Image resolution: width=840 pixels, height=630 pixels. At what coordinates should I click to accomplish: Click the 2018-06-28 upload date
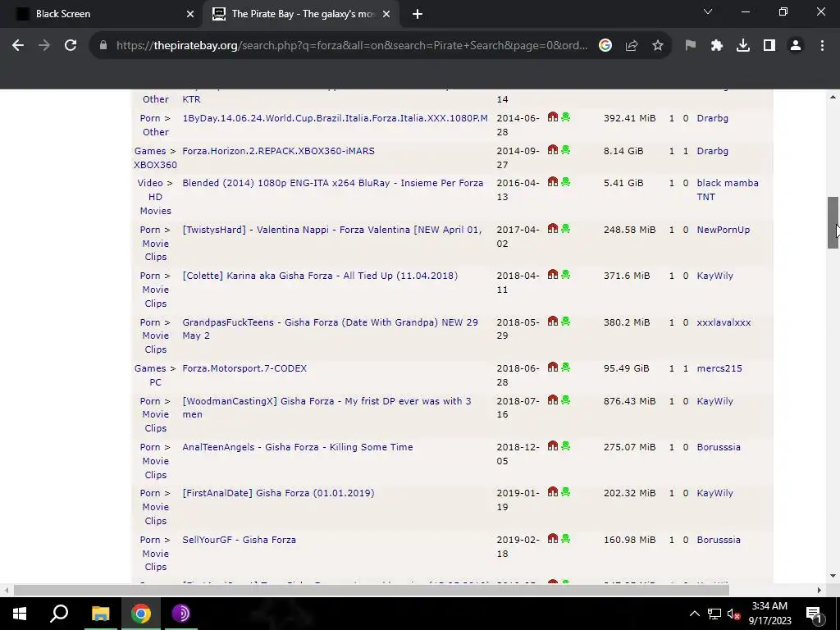[518, 375]
